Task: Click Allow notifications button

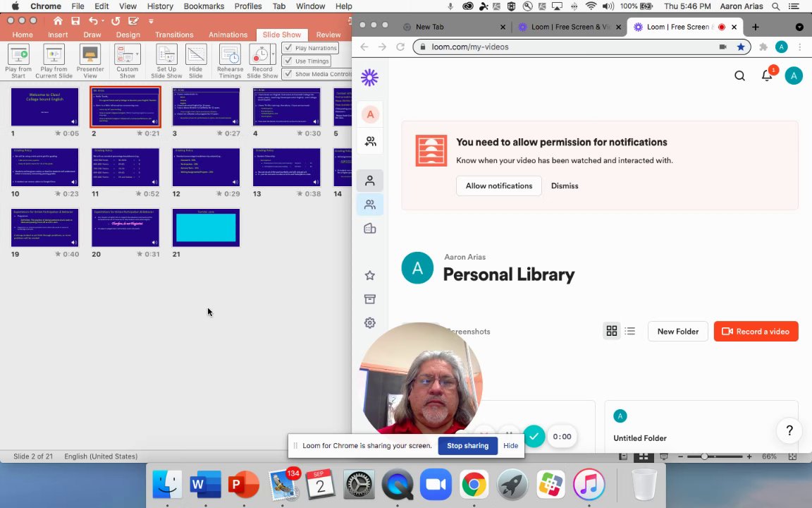Action: 499,186
